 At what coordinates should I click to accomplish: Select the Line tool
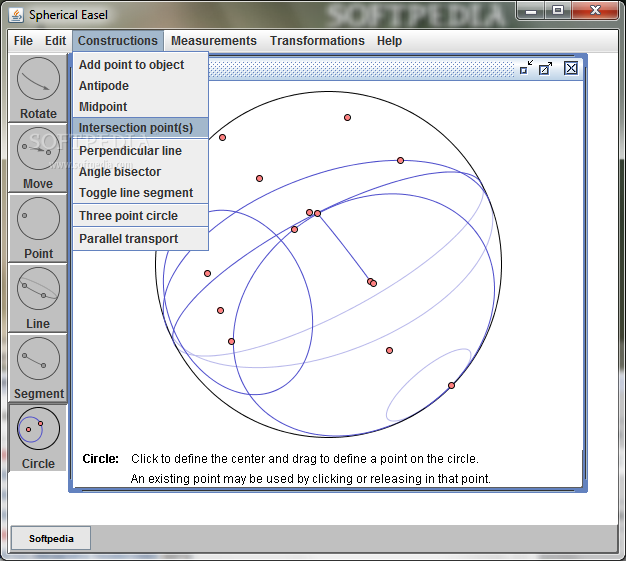click(38, 298)
